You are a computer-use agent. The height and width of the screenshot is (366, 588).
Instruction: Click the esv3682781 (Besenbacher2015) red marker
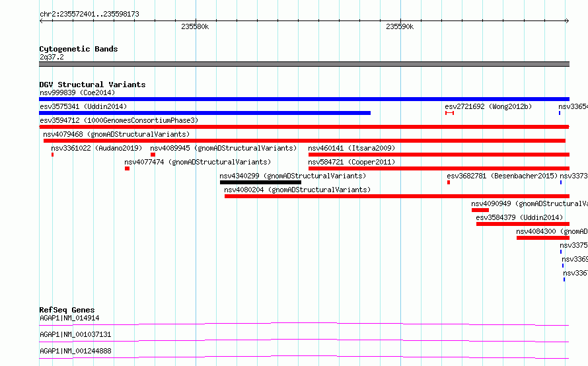tap(449, 182)
